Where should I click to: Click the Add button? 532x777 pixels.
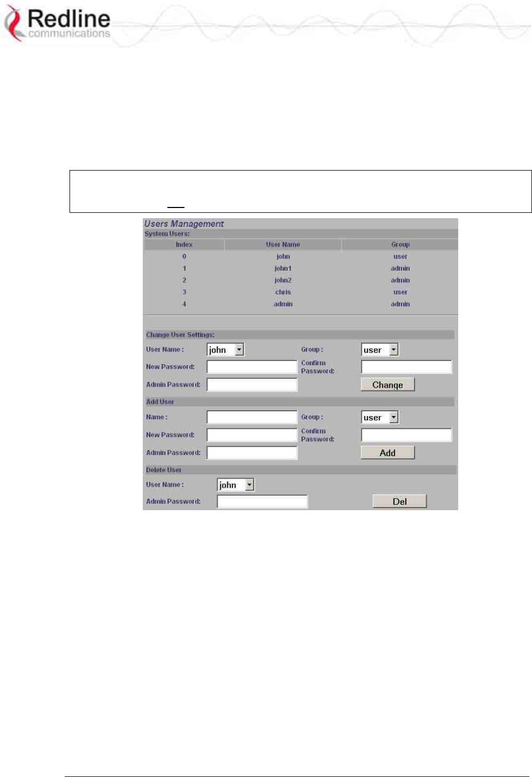tap(388, 452)
